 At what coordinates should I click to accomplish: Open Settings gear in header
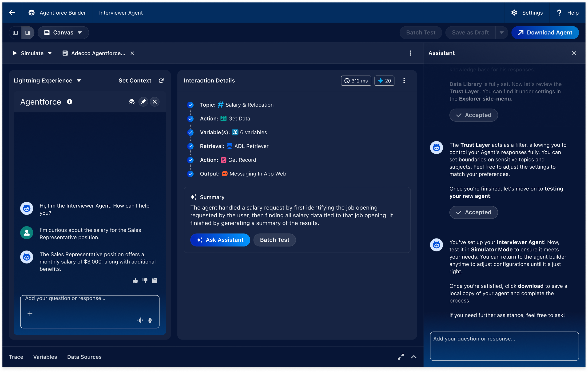tap(514, 13)
